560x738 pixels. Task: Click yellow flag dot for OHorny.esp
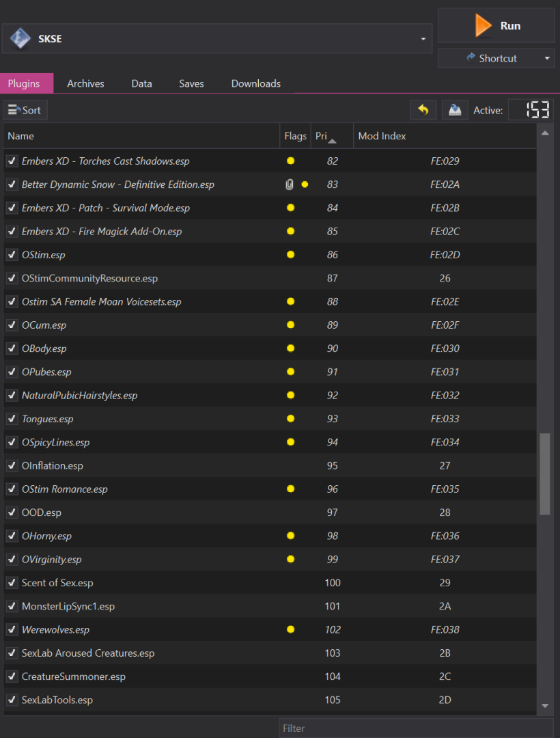pos(290,536)
